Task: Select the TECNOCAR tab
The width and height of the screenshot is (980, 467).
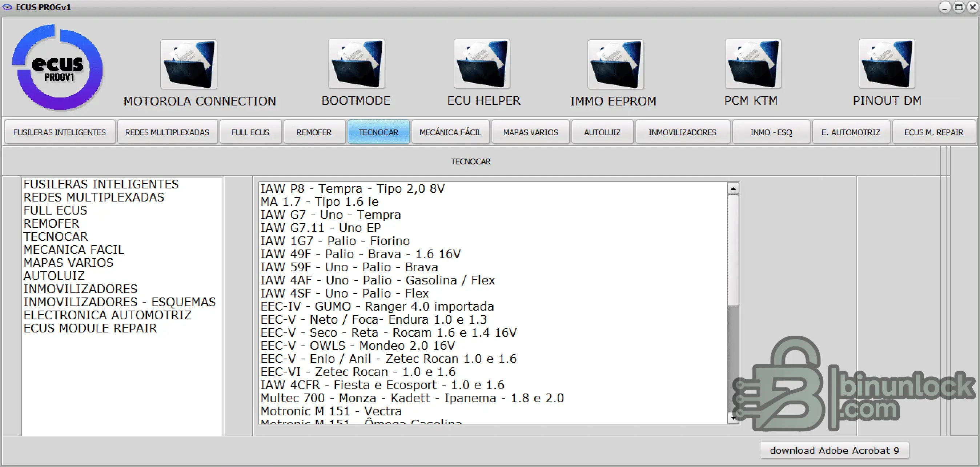Action: point(378,132)
